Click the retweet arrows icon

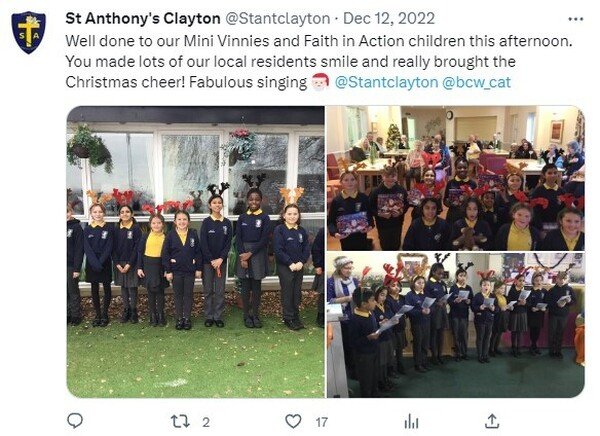click(x=180, y=421)
